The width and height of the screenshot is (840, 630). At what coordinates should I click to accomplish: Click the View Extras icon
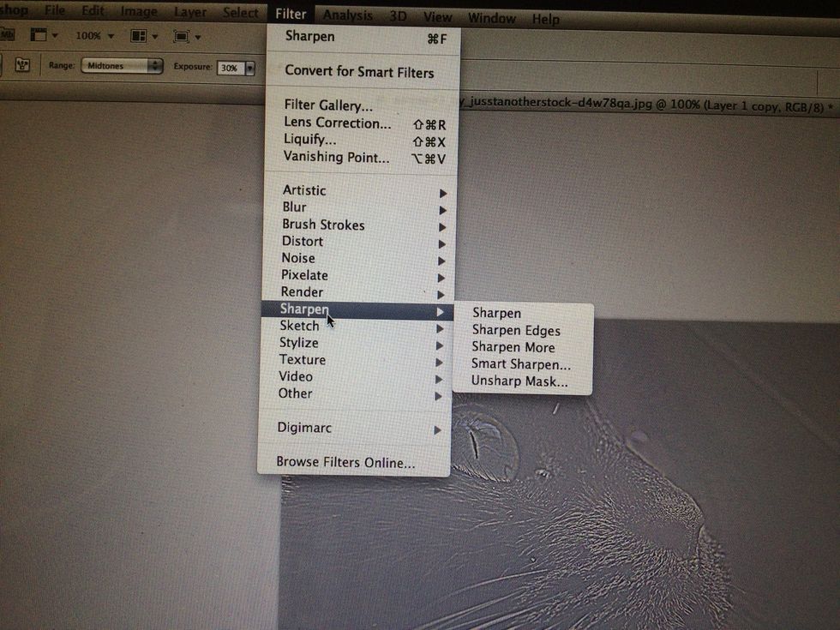click(x=39, y=34)
